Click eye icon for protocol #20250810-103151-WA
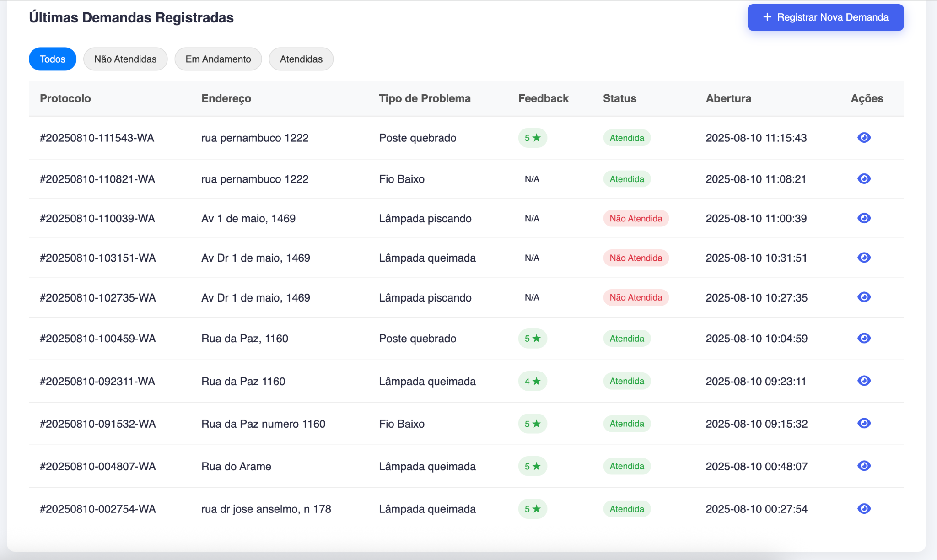The height and width of the screenshot is (560, 937). tap(864, 258)
